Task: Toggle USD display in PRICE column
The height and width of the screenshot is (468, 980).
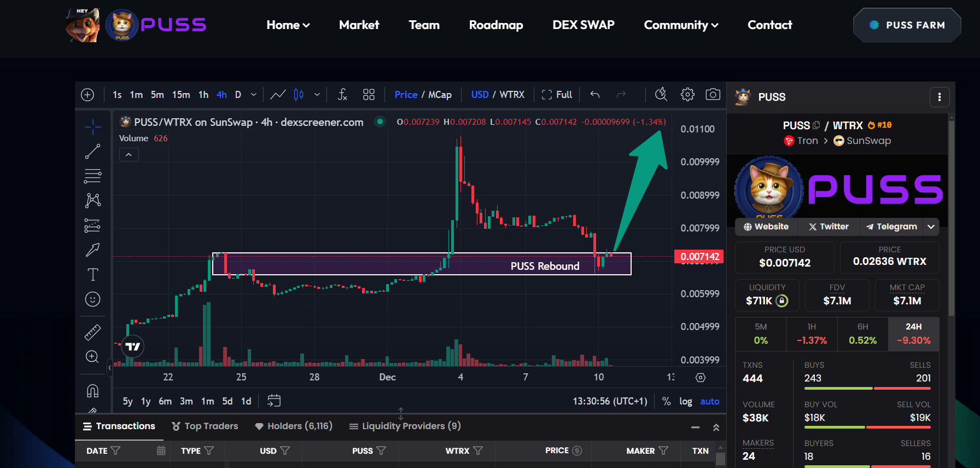Action: [577, 450]
